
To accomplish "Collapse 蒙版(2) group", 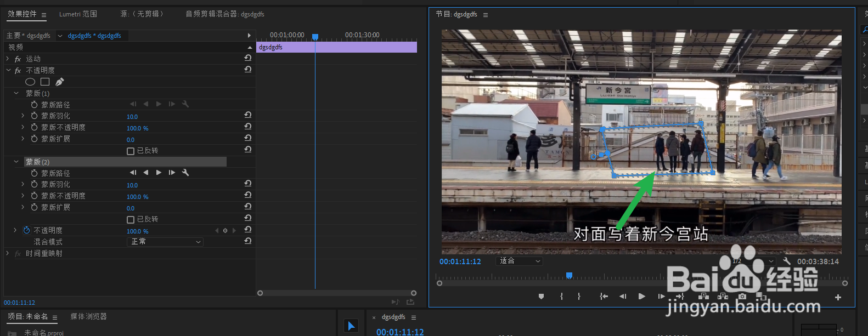I will coord(16,162).
